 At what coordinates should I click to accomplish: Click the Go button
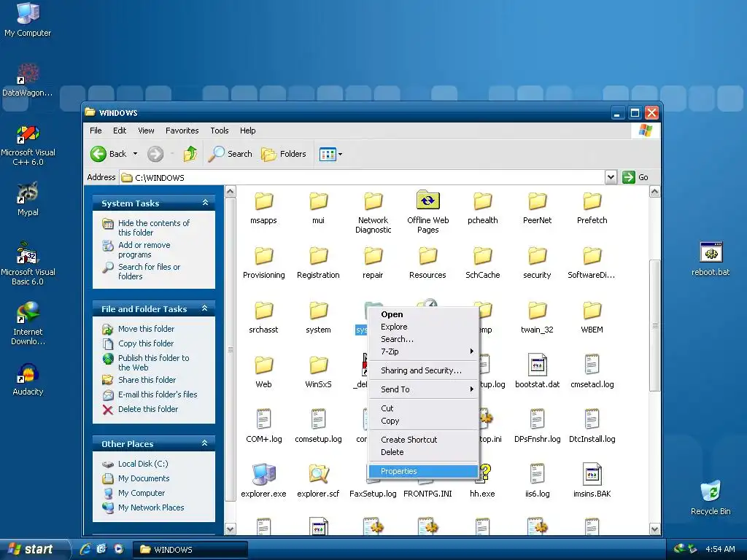[x=636, y=177]
